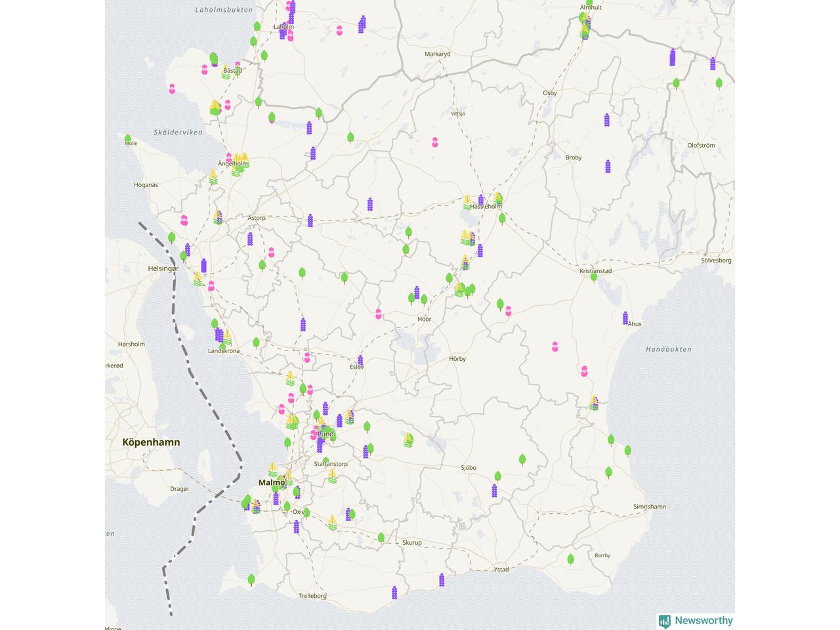Click yellow wheat marker west of Hässleholm label
This screenshot has width=840, height=630.
467,202
